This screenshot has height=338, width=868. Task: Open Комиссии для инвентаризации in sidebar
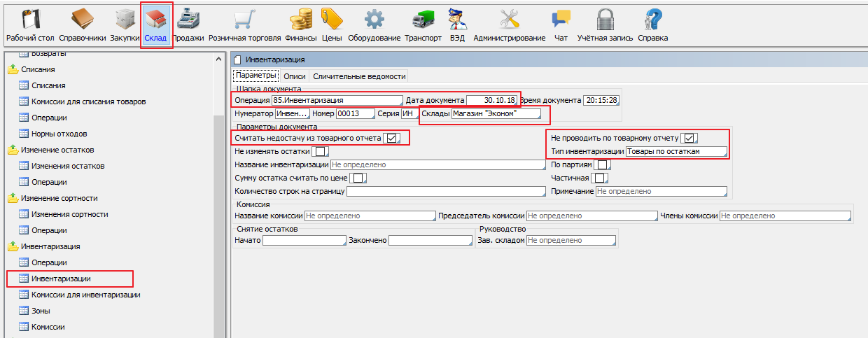pyautogui.click(x=85, y=295)
